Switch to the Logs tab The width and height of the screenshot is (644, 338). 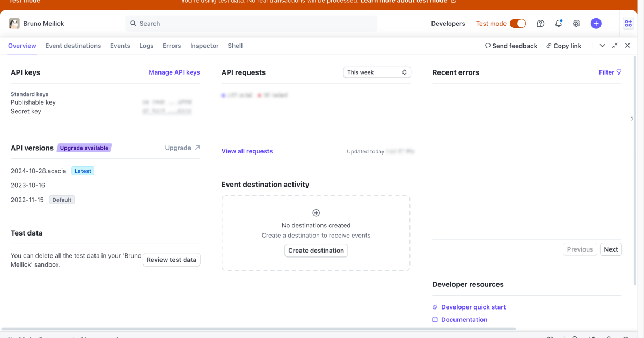click(x=147, y=46)
